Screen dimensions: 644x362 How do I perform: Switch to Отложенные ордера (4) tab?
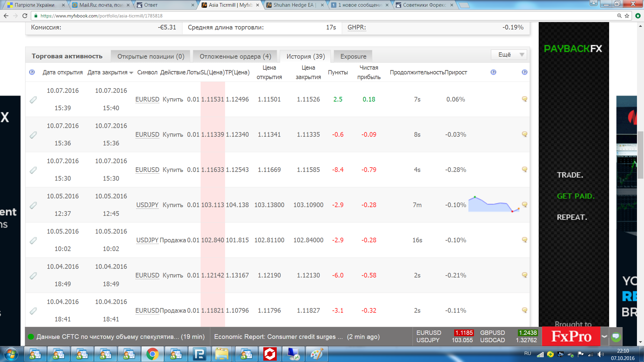[235, 56]
